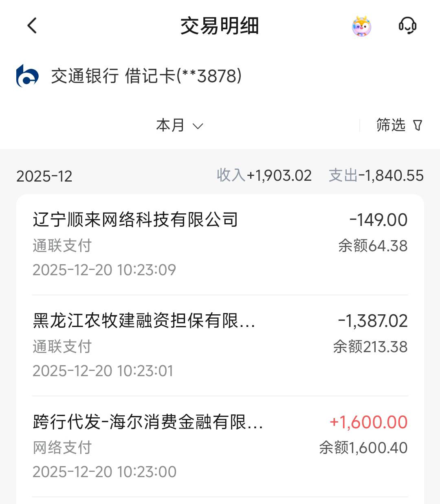This screenshot has width=440, height=504.
Task: Tap the -1,387.02 payment amount
Action: (373, 321)
